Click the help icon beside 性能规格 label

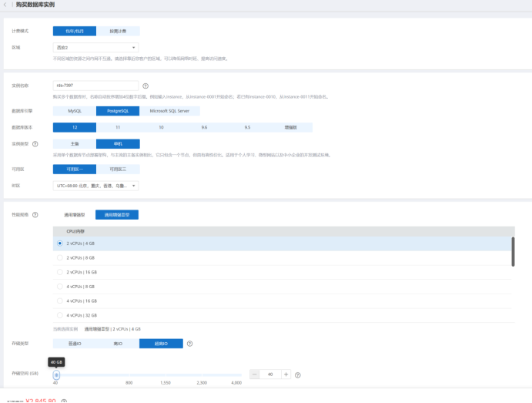click(x=35, y=214)
